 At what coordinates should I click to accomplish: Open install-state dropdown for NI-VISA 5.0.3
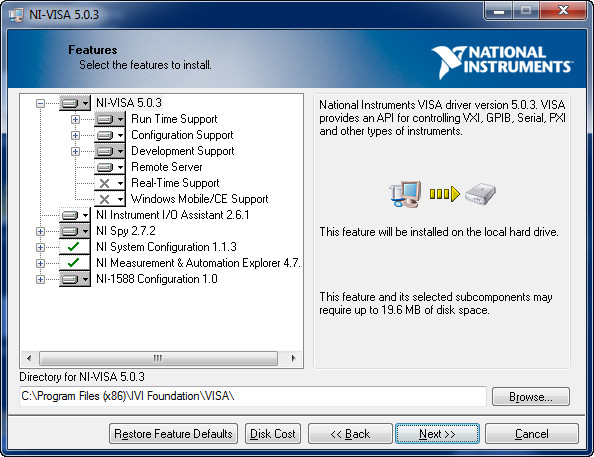coord(75,103)
